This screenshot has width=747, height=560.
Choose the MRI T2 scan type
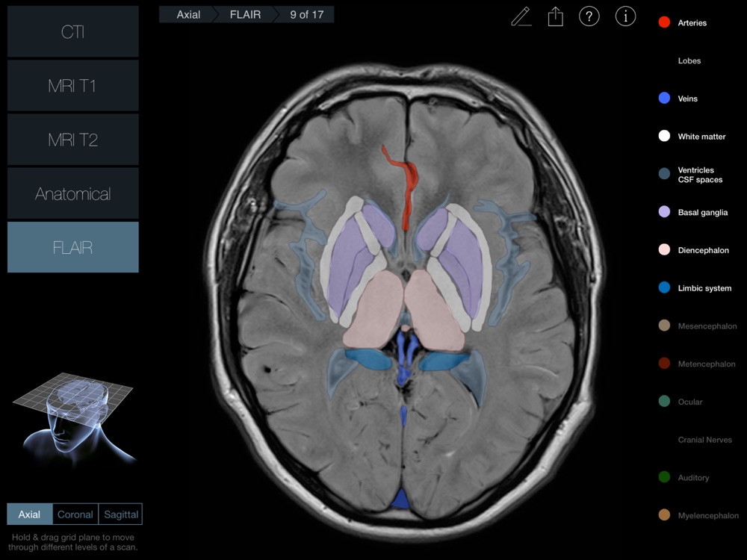click(72, 140)
